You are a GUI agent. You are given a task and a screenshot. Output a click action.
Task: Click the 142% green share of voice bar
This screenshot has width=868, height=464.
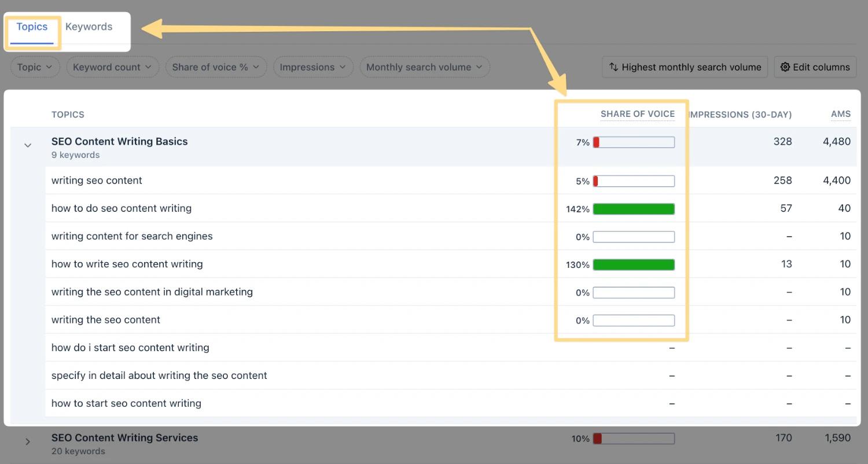point(634,209)
